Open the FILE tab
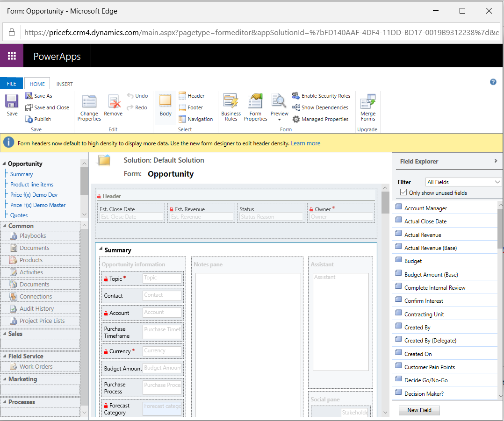 tap(12, 84)
